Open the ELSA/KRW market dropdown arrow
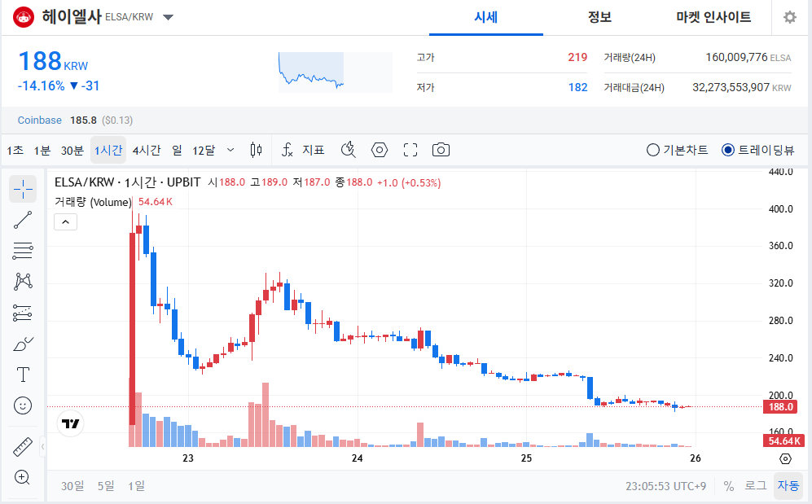 pos(169,17)
